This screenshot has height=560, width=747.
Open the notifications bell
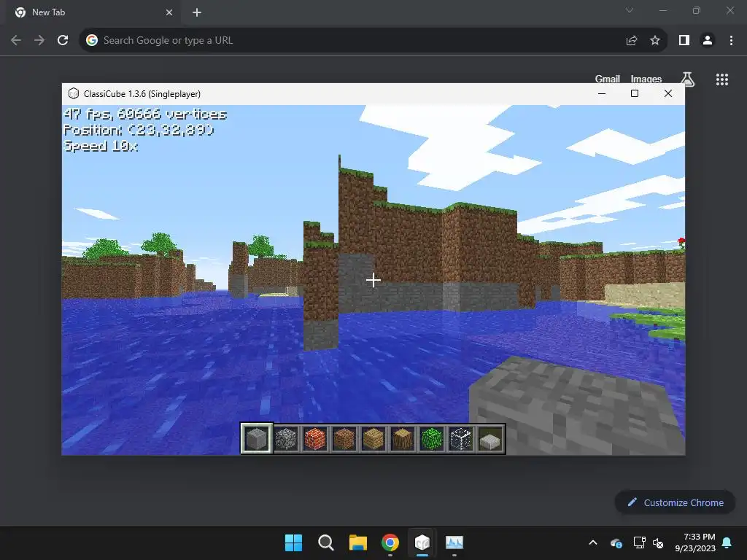click(727, 542)
